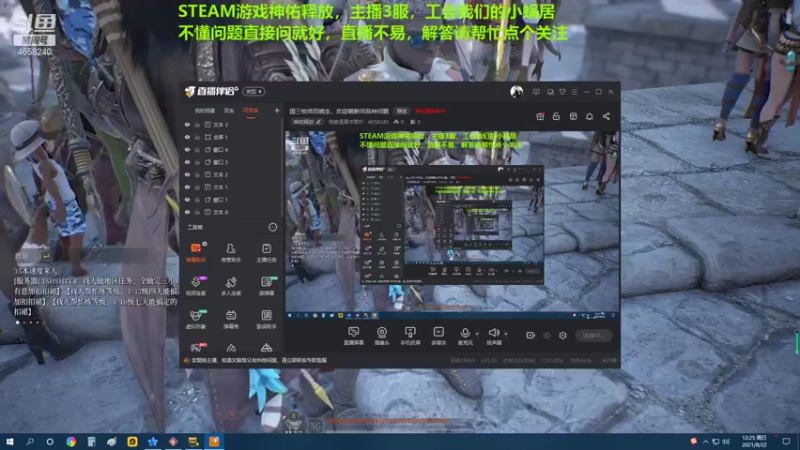This screenshot has width=800, height=450.
Task: Click the record video icon beside the gear
Action: (x=531, y=335)
